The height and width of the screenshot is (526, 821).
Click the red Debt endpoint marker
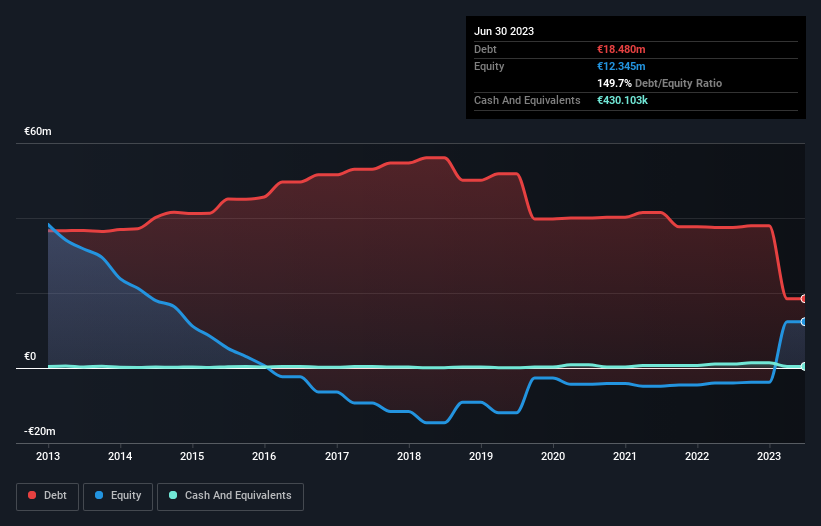pos(804,299)
